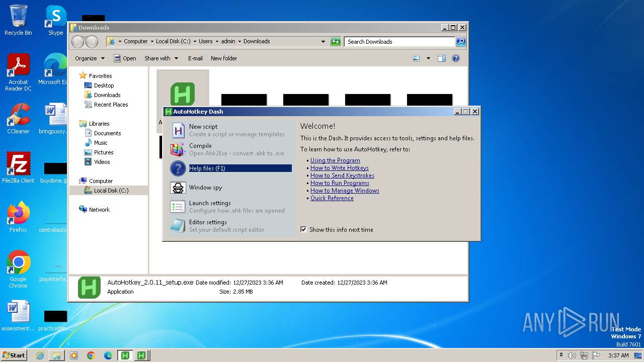Refresh the Downloads folder view
The width and height of the screenshot is (644, 362).
click(x=336, y=42)
